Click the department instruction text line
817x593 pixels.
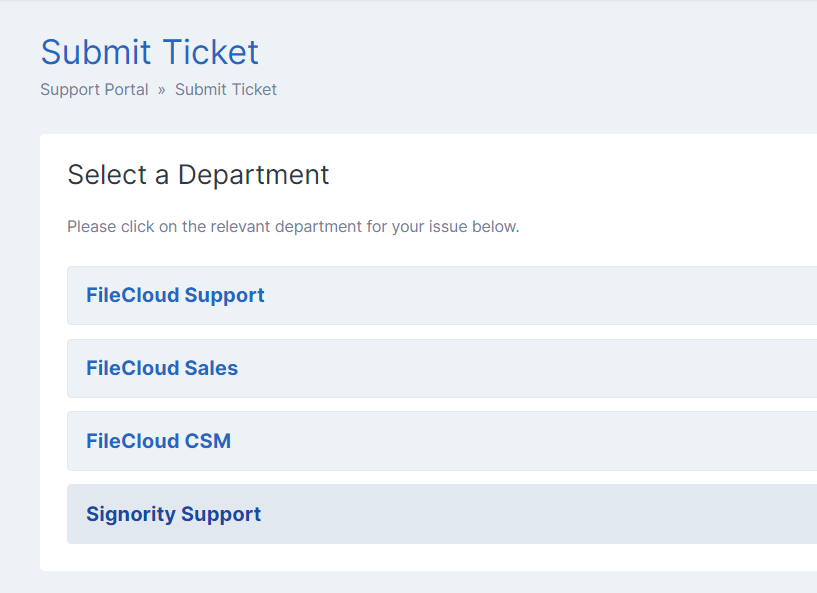point(293,226)
